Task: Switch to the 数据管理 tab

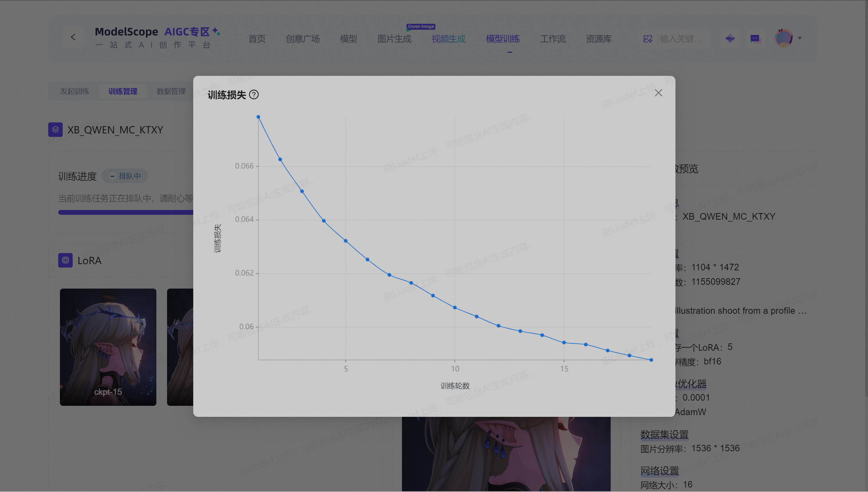Action: pos(171,91)
